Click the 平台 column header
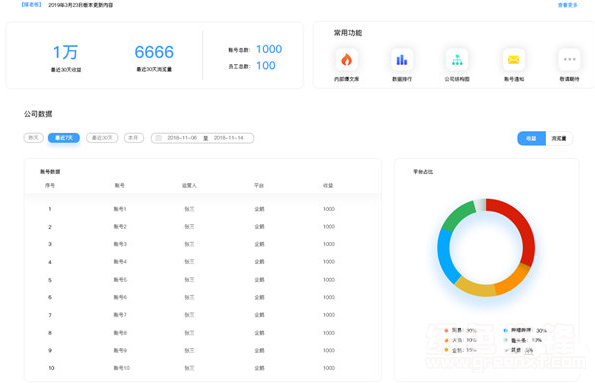This screenshot has width=595, height=383. pos(259,186)
